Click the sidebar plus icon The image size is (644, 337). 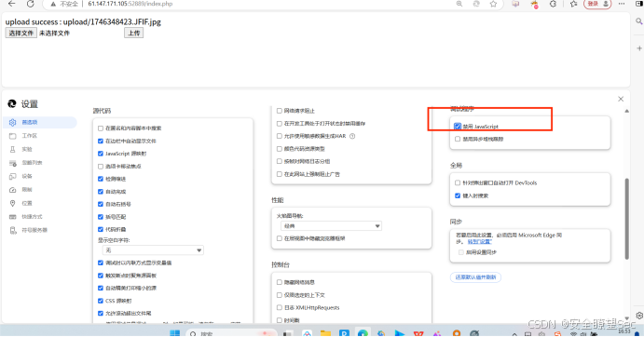click(x=639, y=48)
